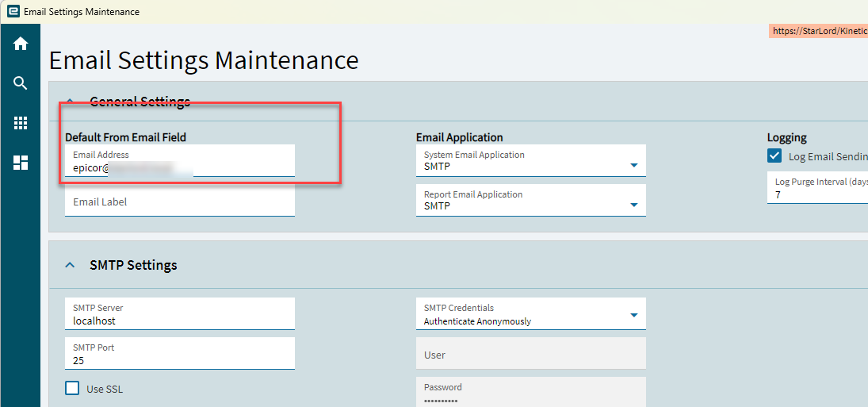The image size is (868, 407).
Task: Click the Log Purge Interval field
Action: pos(816,193)
